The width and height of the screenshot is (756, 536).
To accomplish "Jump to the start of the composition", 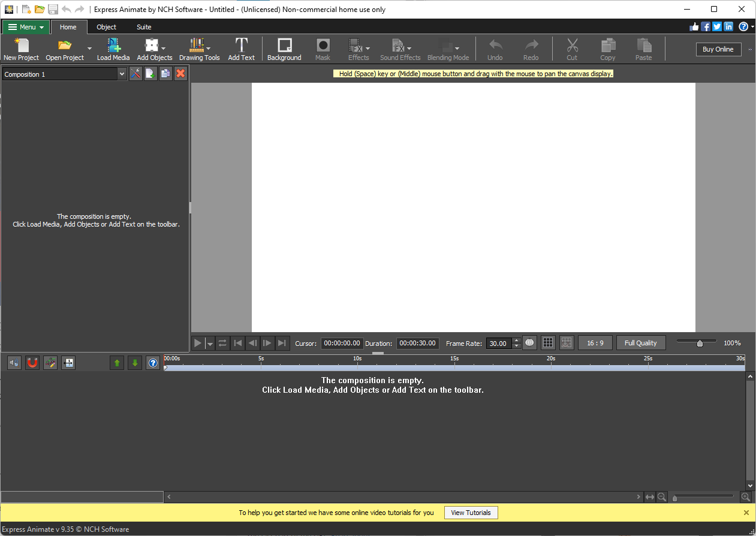I will click(x=238, y=343).
